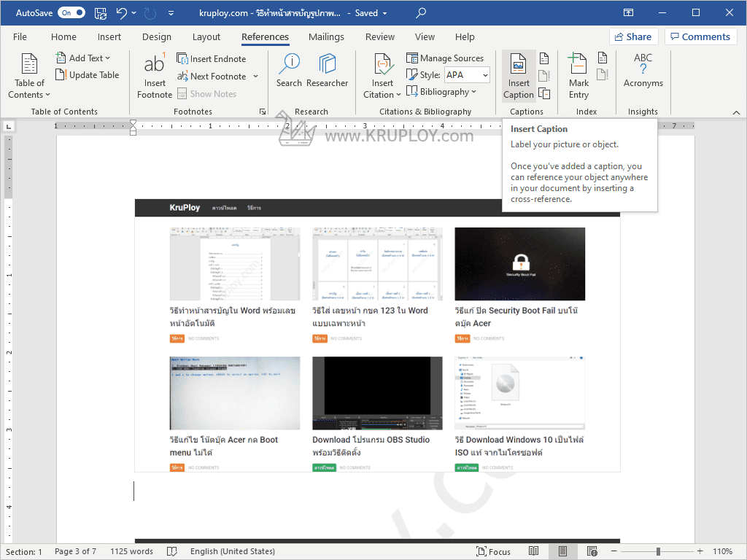The width and height of the screenshot is (747, 560).
Task: Click the 1125 words count
Action: click(131, 551)
